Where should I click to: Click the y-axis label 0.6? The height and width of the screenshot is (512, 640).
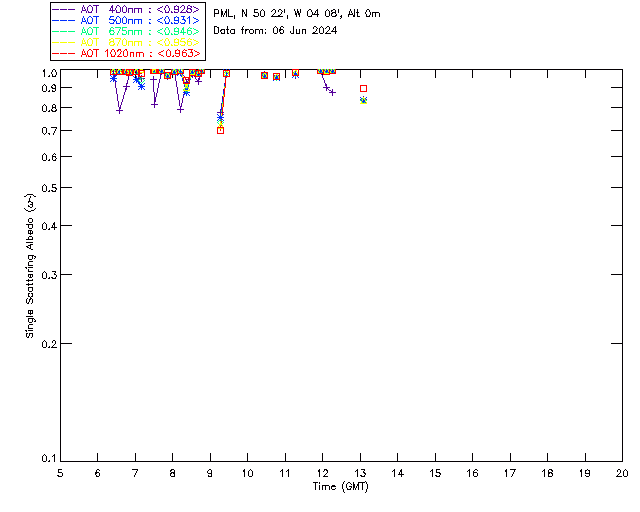49,157
